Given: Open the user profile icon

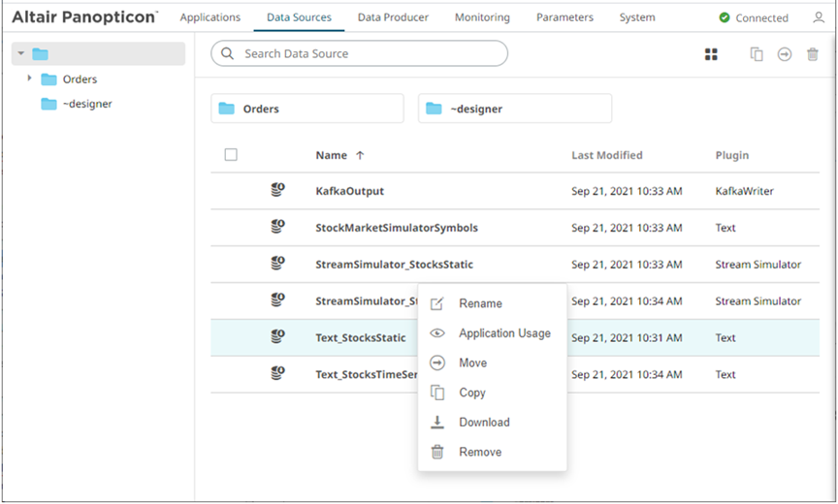Looking at the screenshot, I should pos(819,17).
